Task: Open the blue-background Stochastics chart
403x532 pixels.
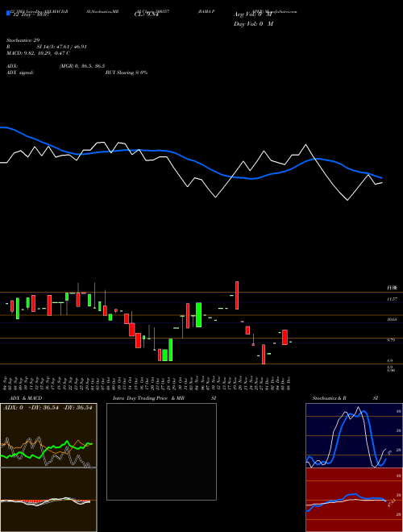Action: [354, 435]
